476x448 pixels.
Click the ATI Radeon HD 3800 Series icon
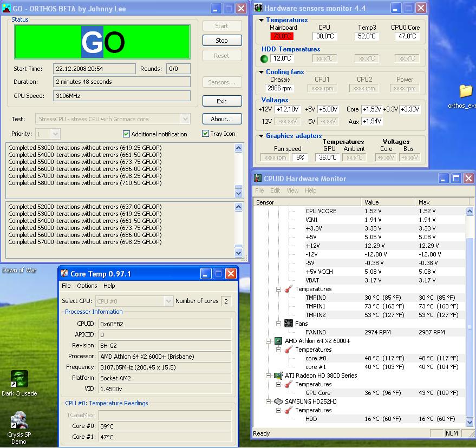click(278, 375)
